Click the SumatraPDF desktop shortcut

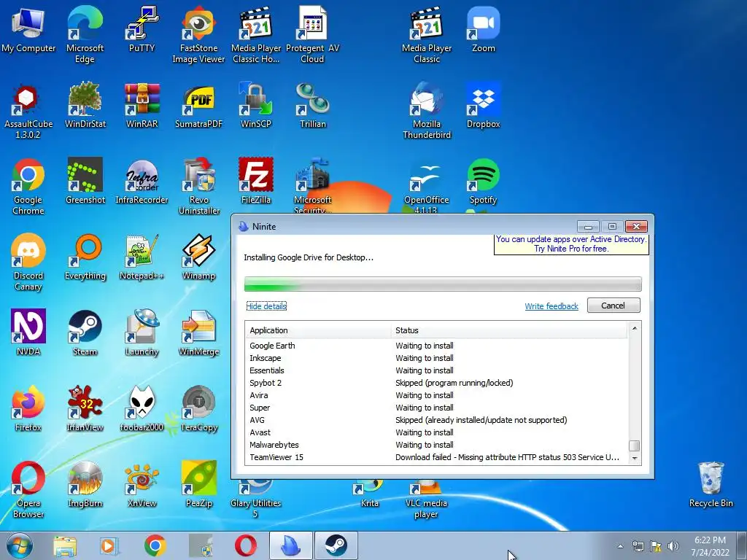click(x=198, y=105)
